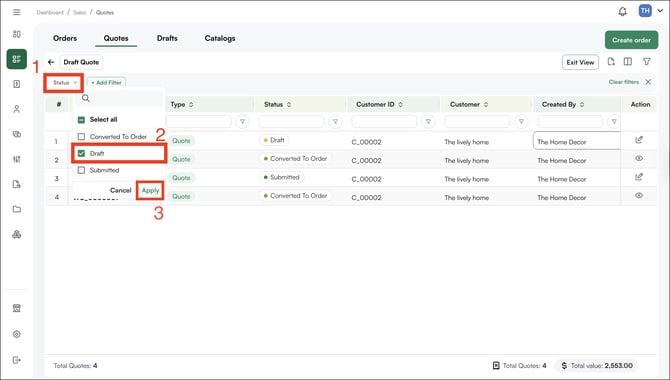This screenshot has width=670, height=380.
Task: Switch to the Catalogs tab
Action: pos(220,38)
